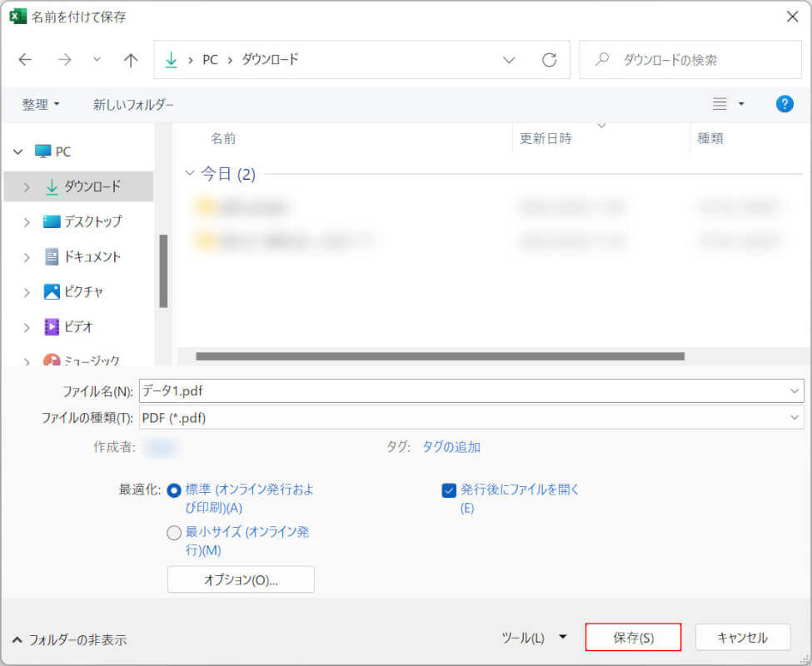Select the デスクトップ folder in sidebar
This screenshot has width=812, height=666.
pyautogui.click(x=92, y=221)
